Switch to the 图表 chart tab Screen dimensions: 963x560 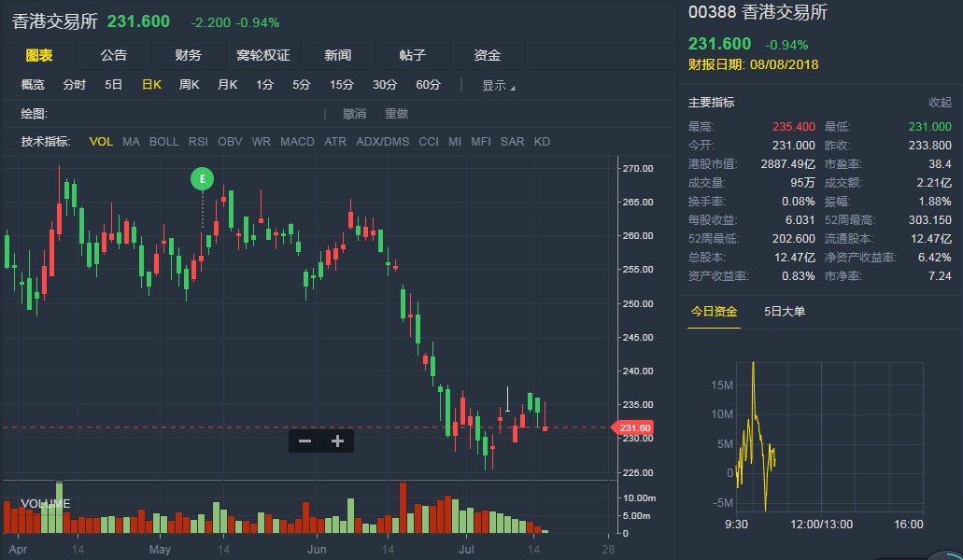[x=39, y=55]
